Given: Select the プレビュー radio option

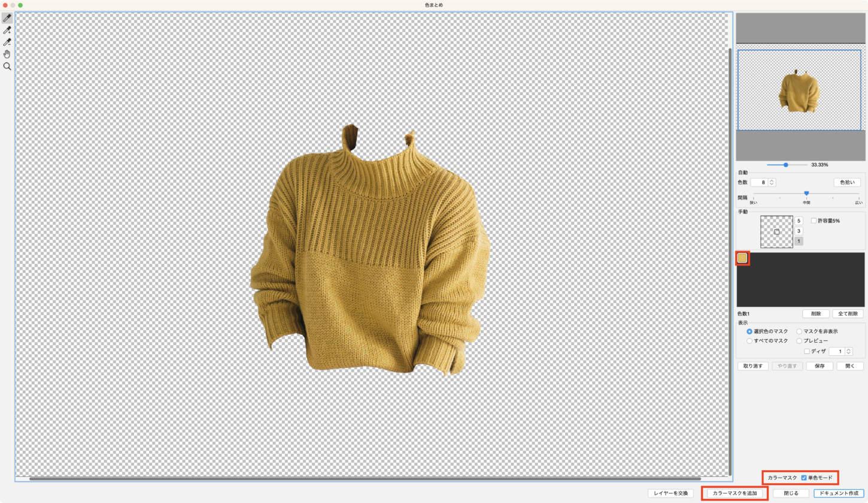Looking at the screenshot, I should (799, 341).
